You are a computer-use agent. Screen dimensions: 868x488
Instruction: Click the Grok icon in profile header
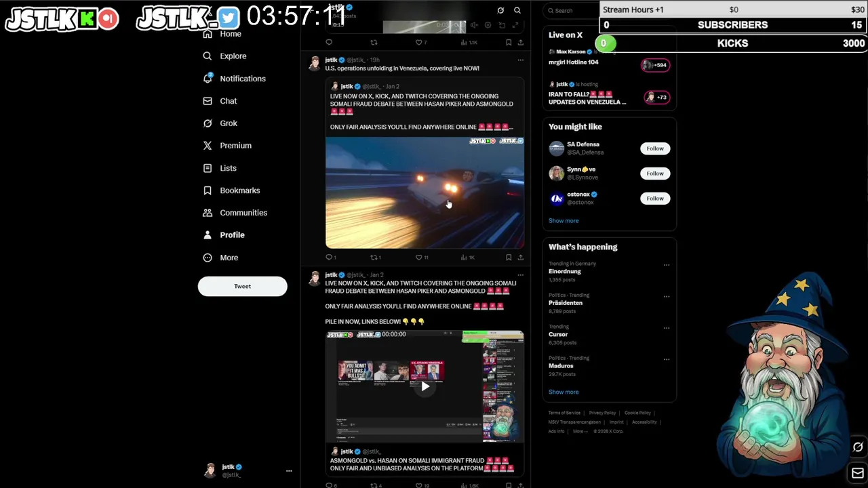(500, 10)
